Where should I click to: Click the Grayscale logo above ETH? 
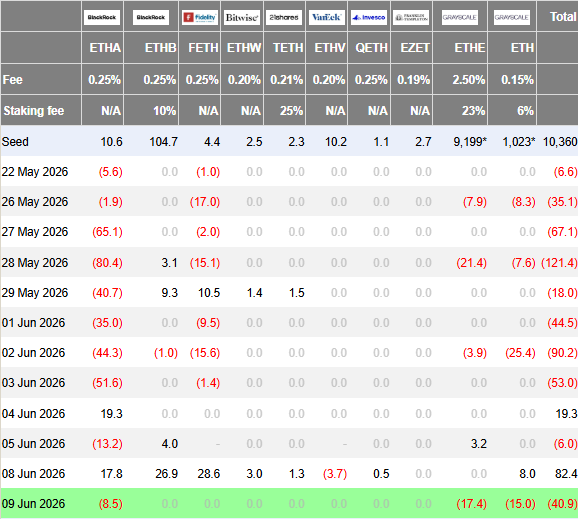tap(512, 17)
